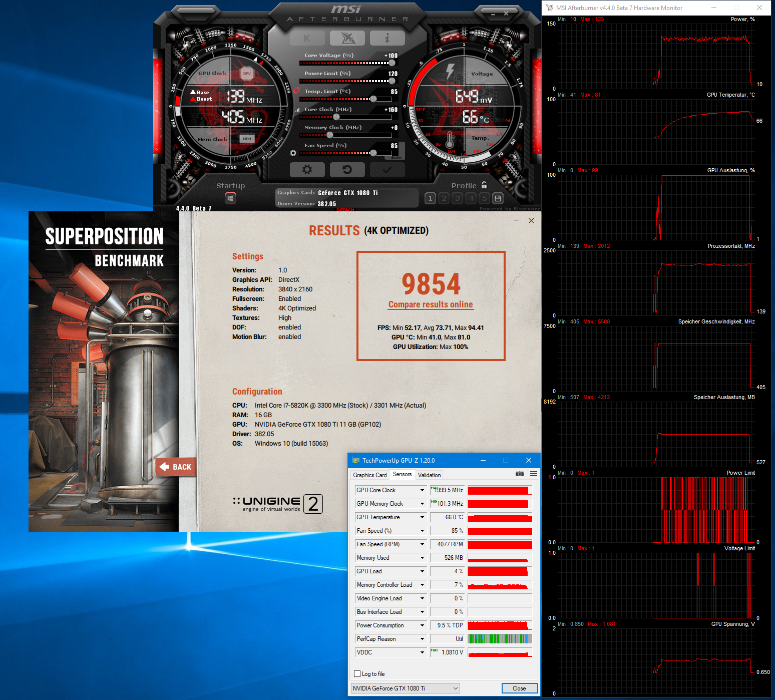The image size is (775, 700).
Task: Select the Sensors tab in GPU-Z
Action: click(403, 474)
